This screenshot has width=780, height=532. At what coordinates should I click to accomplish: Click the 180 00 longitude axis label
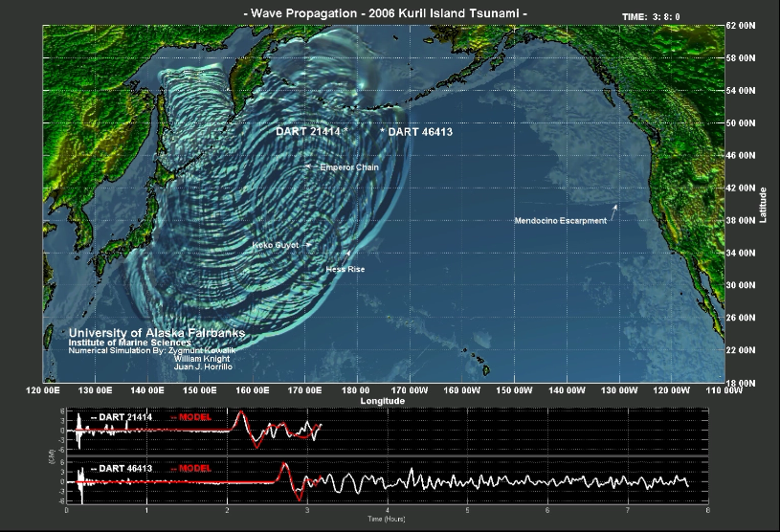356,390
